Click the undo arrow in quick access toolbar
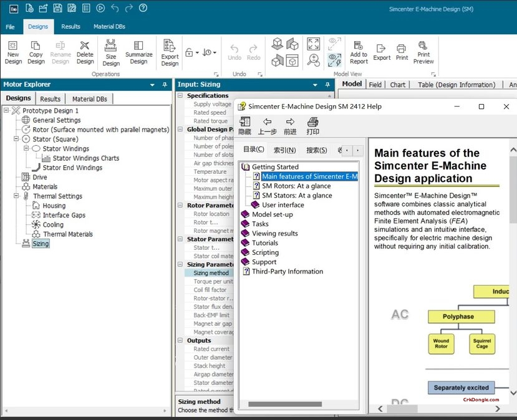Viewport: 517px width, 420px height. (x=115, y=8)
